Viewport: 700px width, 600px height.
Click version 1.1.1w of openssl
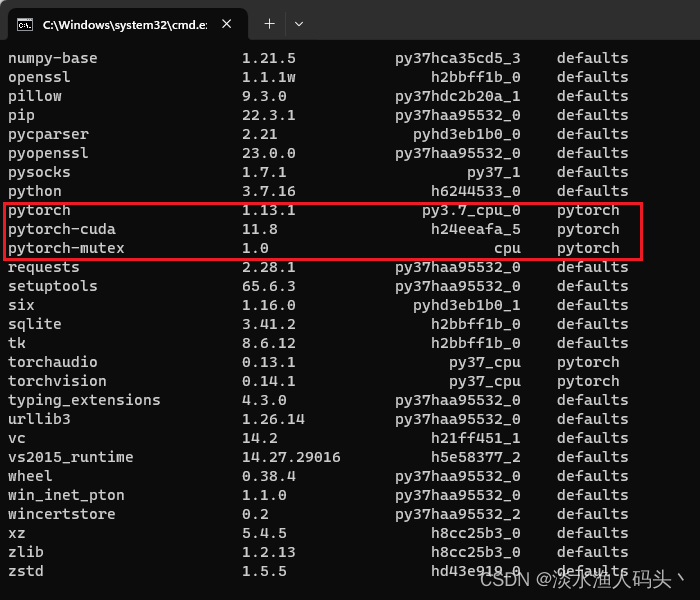(x=269, y=77)
